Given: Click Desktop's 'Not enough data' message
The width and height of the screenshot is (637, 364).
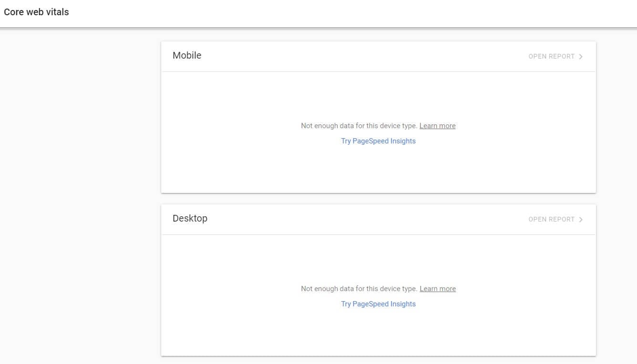Looking at the screenshot, I should (x=359, y=289).
